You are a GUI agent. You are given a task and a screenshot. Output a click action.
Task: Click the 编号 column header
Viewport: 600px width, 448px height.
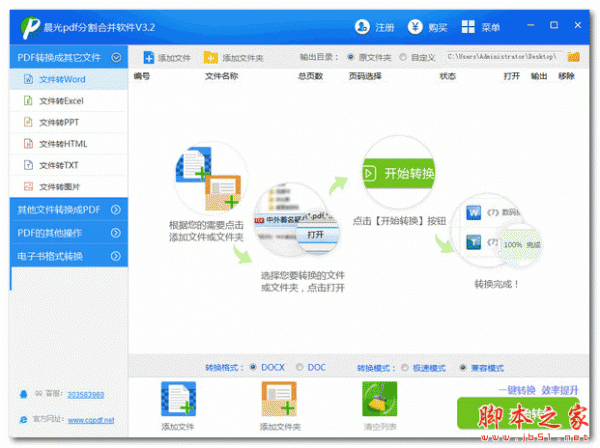pyautogui.click(x=142, y=76)
